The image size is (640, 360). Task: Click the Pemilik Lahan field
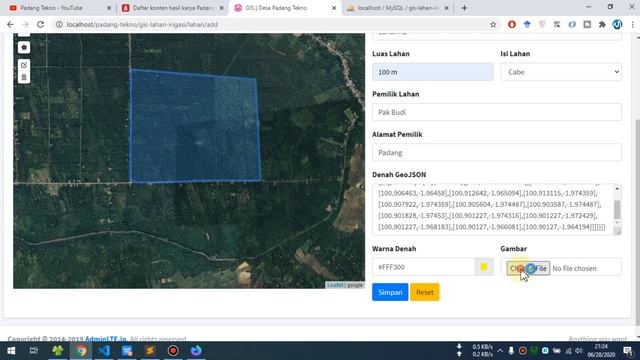click(497, 112)
